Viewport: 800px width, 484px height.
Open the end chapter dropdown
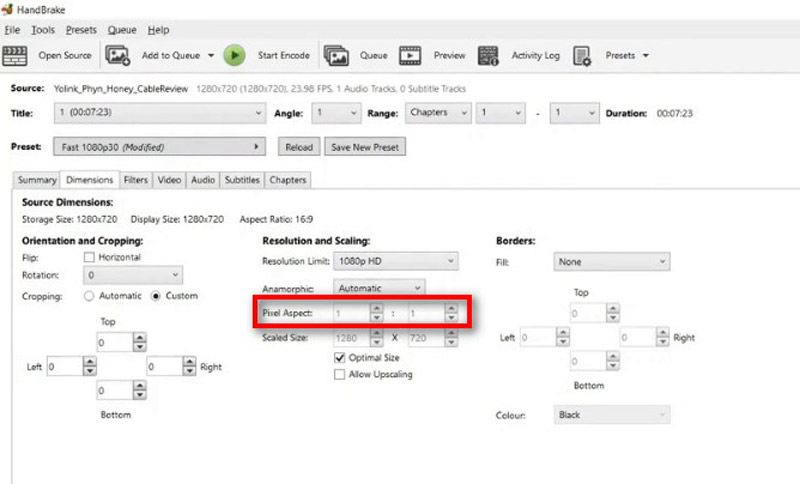click(574, 113)
